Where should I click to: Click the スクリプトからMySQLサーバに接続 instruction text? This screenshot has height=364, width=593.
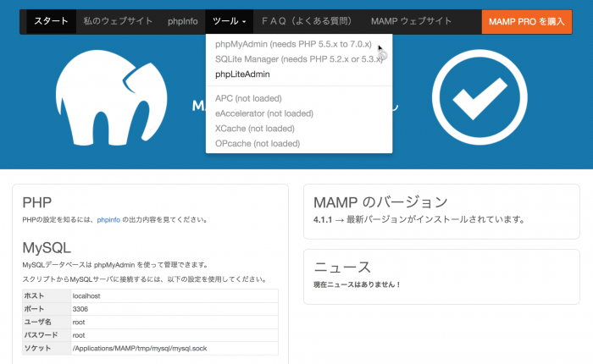pos(145,279)
